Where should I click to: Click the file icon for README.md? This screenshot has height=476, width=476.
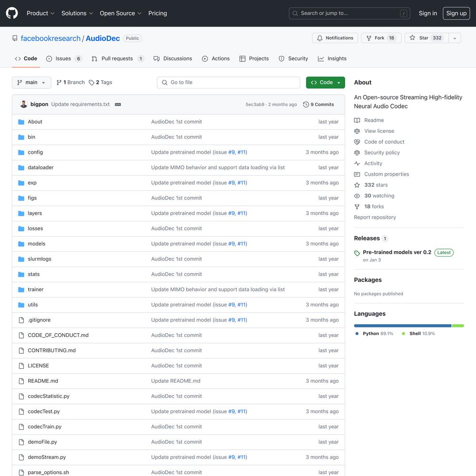pos(21,381)
